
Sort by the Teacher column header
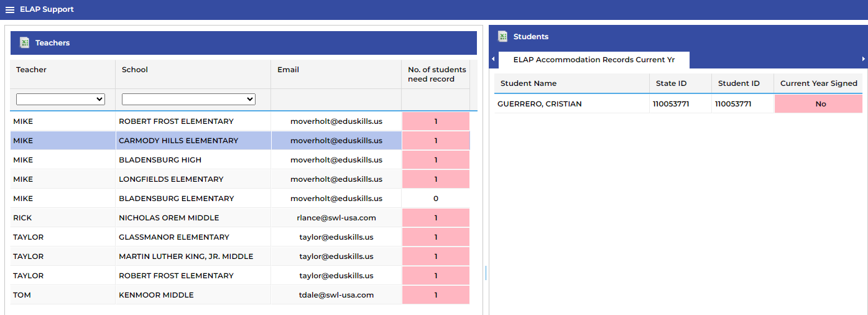tap(63, 74)
